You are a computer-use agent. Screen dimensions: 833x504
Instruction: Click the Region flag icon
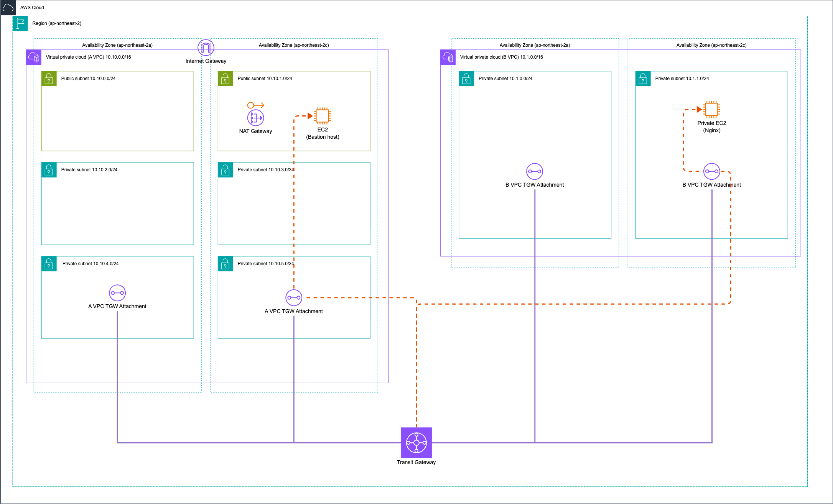click(x=20, y=23)
